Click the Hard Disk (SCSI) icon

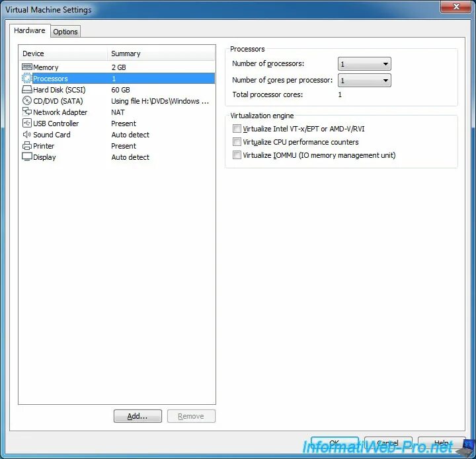[26, 89]
